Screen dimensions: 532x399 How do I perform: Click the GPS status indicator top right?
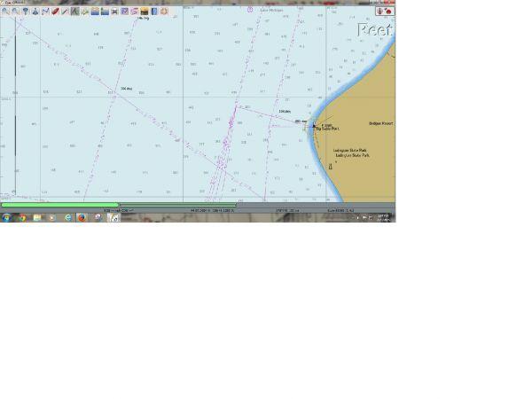[x=388, y=12]
